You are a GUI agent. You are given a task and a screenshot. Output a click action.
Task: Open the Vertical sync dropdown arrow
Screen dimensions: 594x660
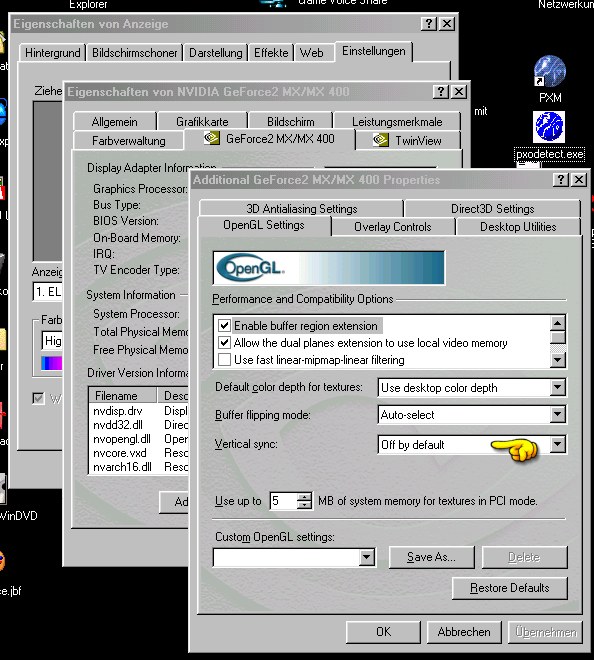click(557, 444)
